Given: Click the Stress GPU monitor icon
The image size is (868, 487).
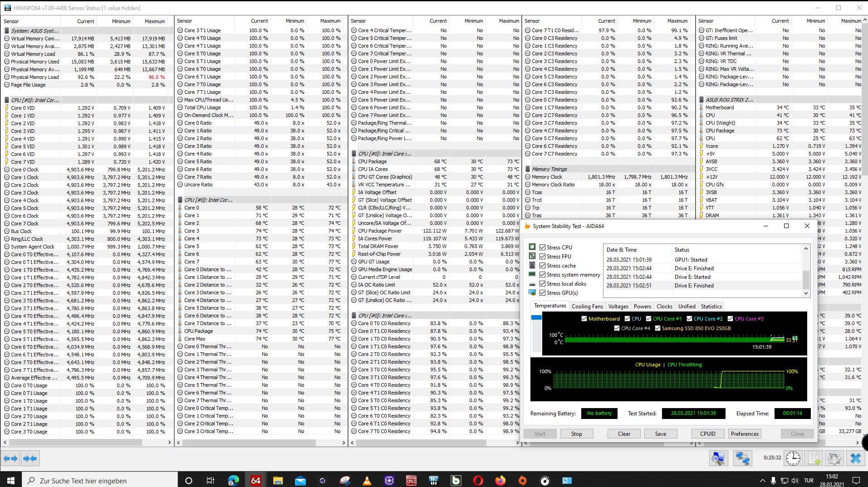Looking at the screenshot, I should coord(533,293).
